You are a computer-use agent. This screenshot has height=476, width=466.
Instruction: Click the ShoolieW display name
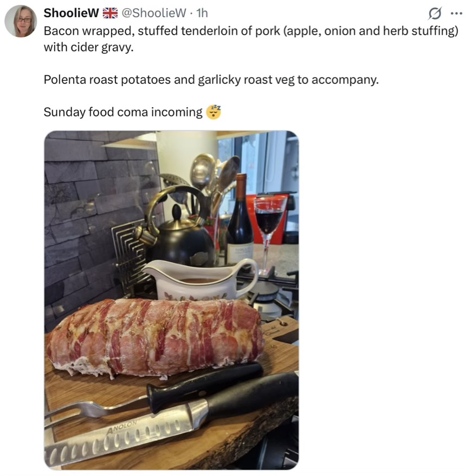72,13
